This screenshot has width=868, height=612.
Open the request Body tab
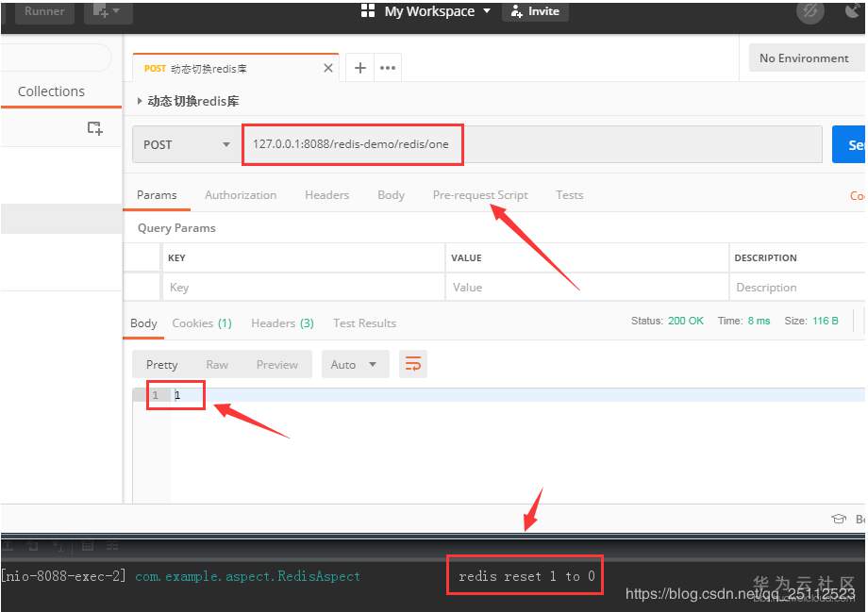click(x=391, y=195)
